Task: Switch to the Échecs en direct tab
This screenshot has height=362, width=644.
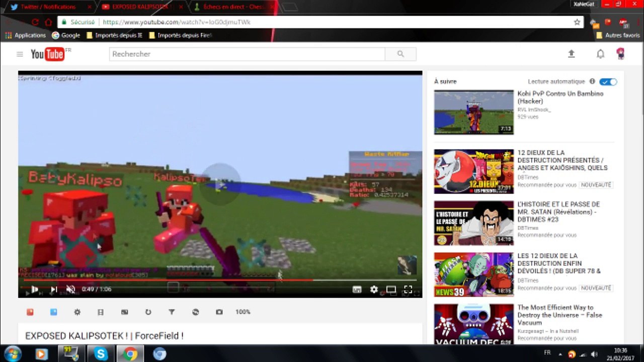Action: (x=235, y=7)
